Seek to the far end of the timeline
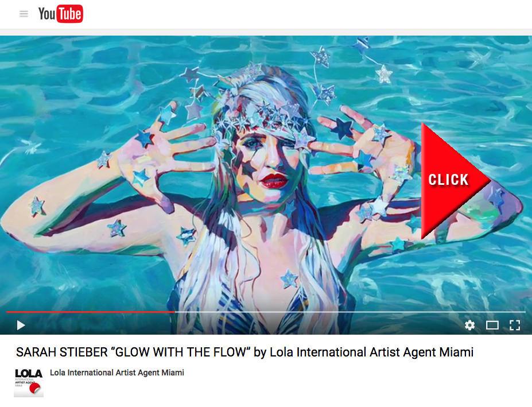Viewport: 532px width, 407px height. pos(525,312)
